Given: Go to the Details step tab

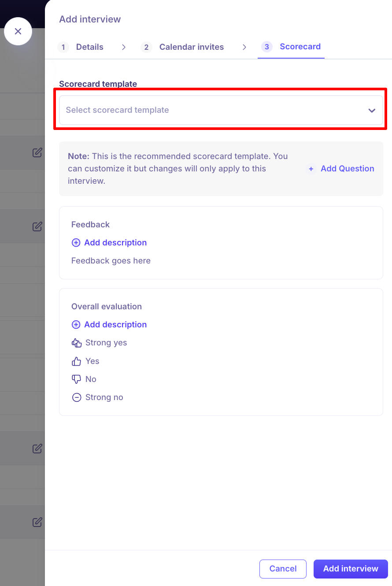Looking at the screenshot, I should click(89, 47).
